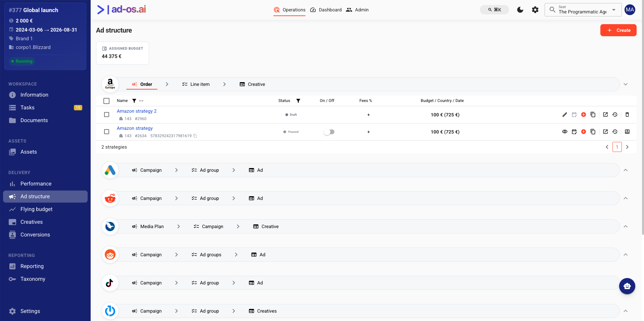Open Amazon strategy link
Viewport: 644px width, 321px height.
(135, 128)
